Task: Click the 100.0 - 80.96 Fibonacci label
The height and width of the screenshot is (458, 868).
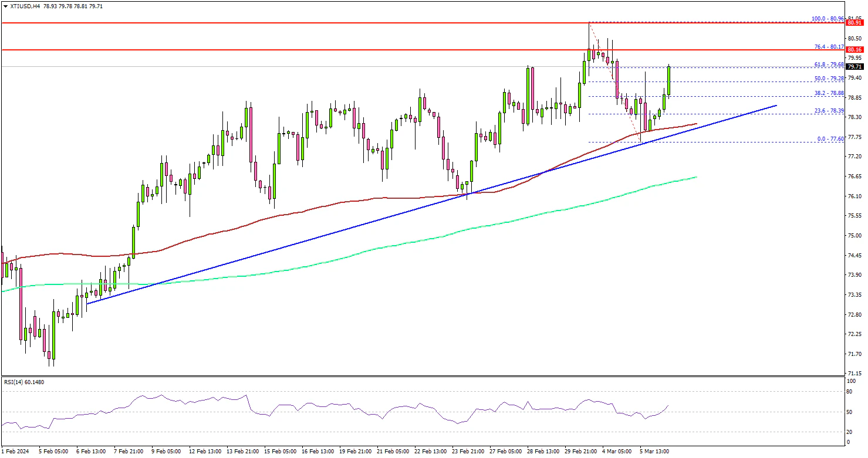Action: click(828, 19)
